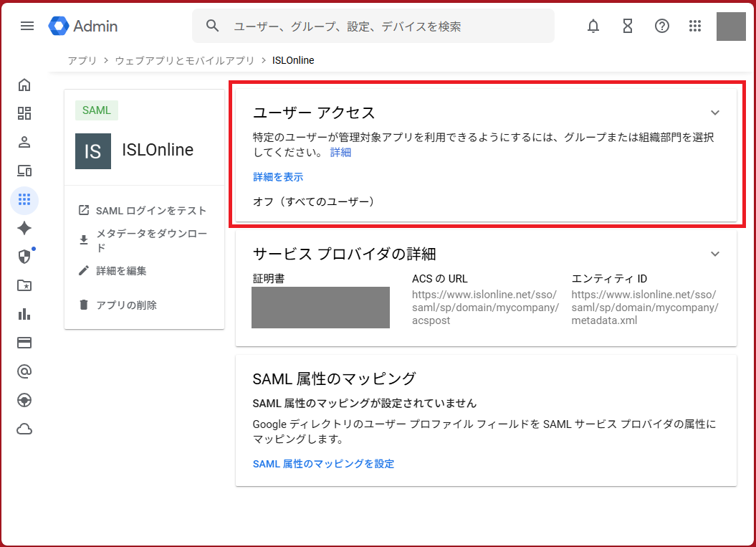
Task: Open the Google apps grid launcher
Action: coord(695,26)
